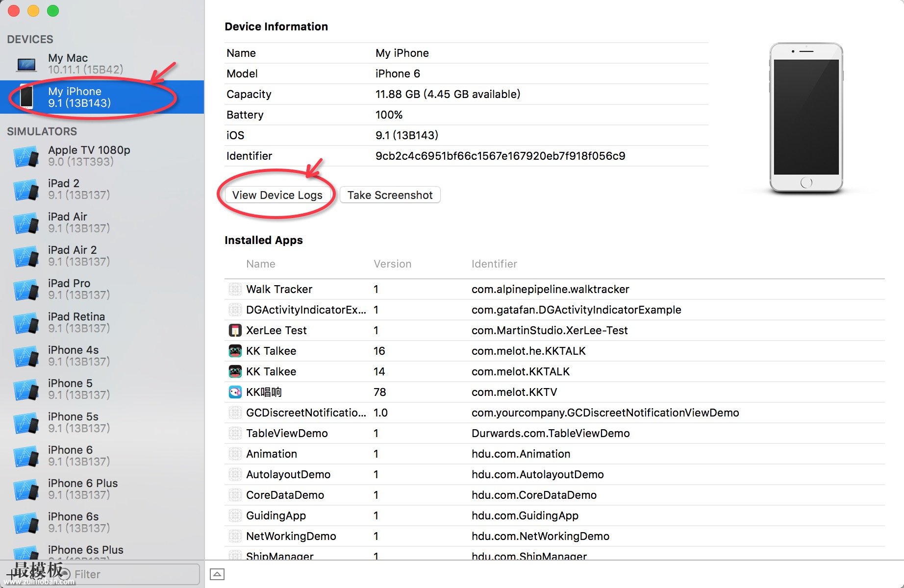The height and width of the screenshot is (588, 904).
Task: Click the Apple TV 1080p simulator icon
Action: coord(26,157)
